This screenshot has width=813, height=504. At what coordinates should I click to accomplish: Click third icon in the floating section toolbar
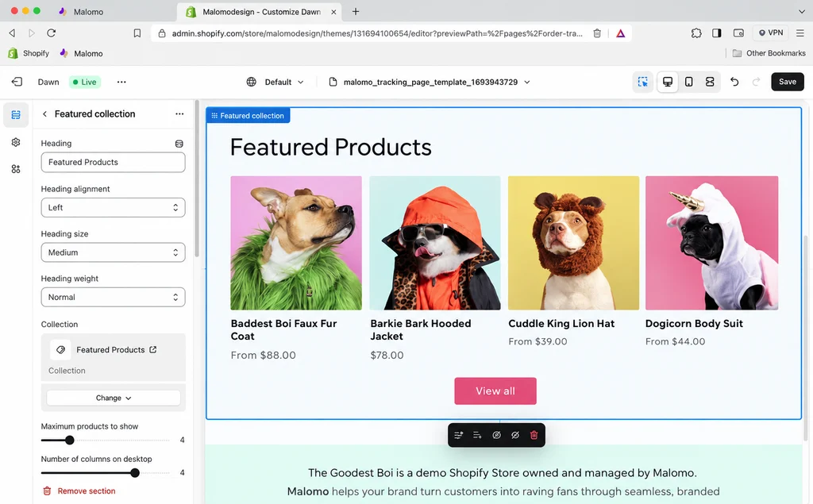(496, 435)
